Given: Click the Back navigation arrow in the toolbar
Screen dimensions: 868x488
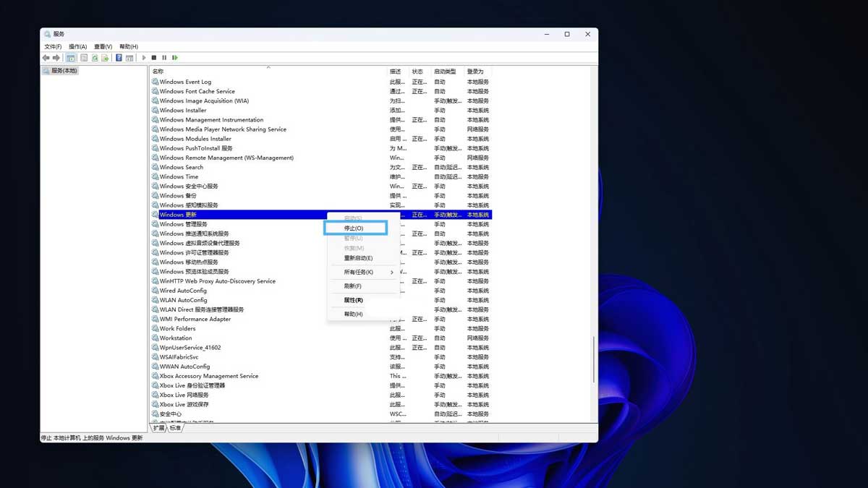Looking at the screenshot, I should pyautogui.click(x=46, y=57).
